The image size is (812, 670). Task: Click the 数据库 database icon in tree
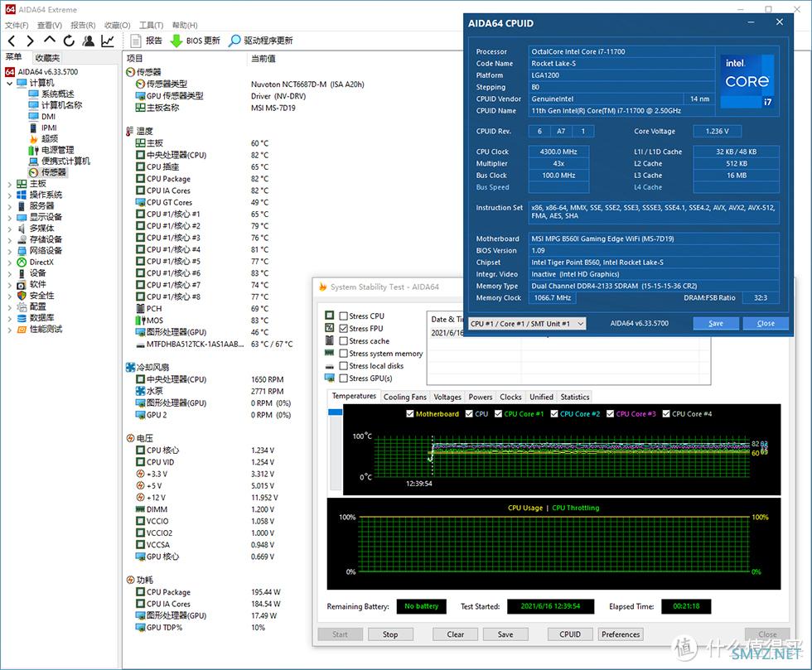click(x=22, y=318)
